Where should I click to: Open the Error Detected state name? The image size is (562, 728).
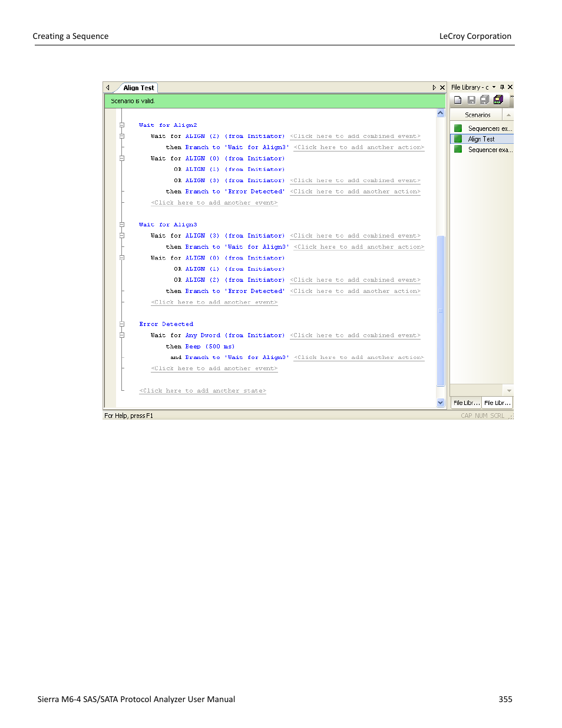click(x=166, y=324)
